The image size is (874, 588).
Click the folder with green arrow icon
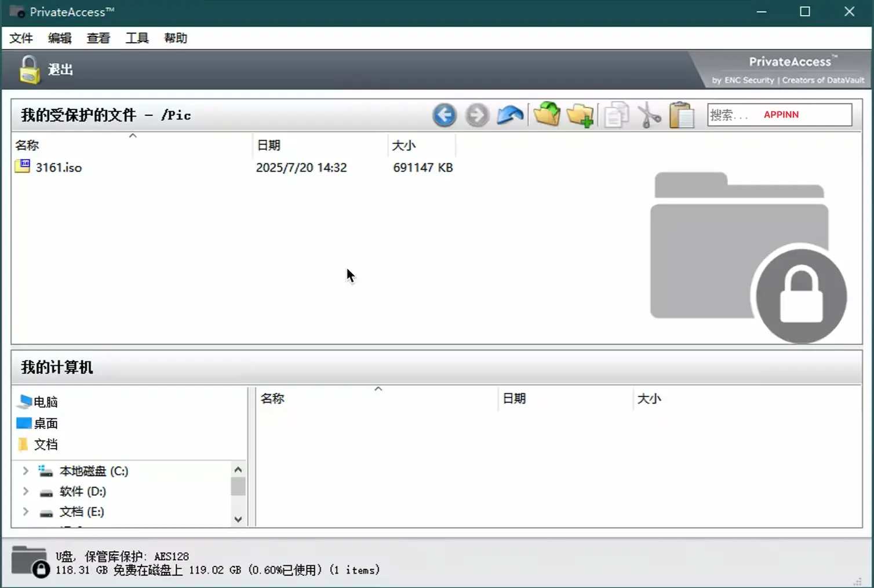[x=547, y=114]
